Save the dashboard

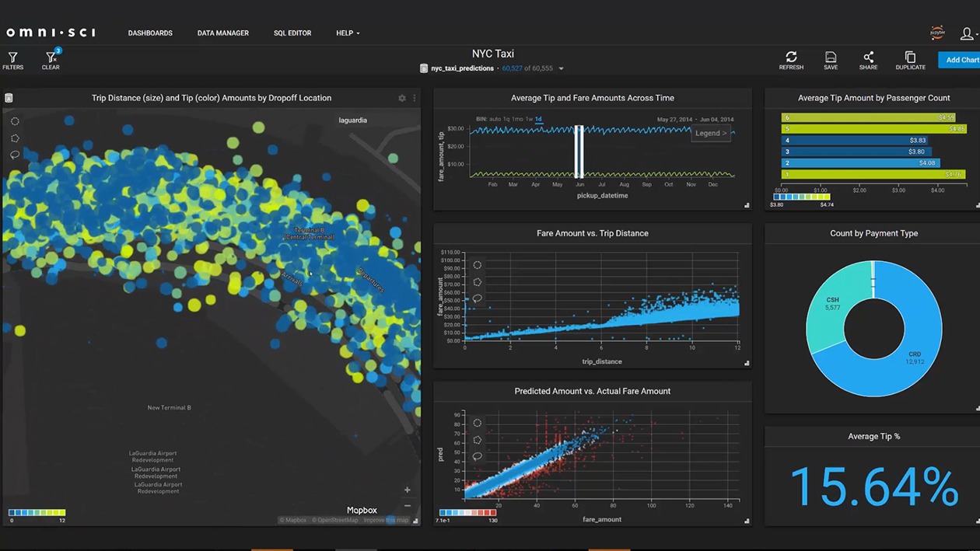(x=831, y=61)
